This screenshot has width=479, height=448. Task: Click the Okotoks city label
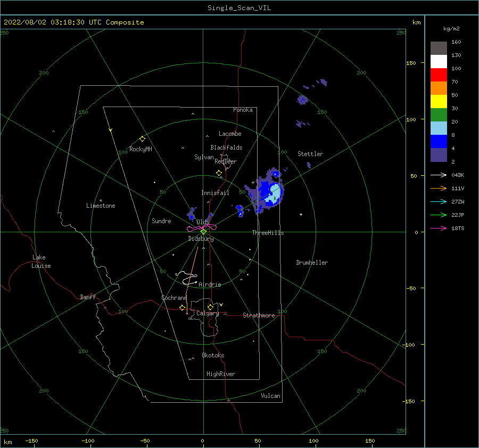[x=213, y=355]
